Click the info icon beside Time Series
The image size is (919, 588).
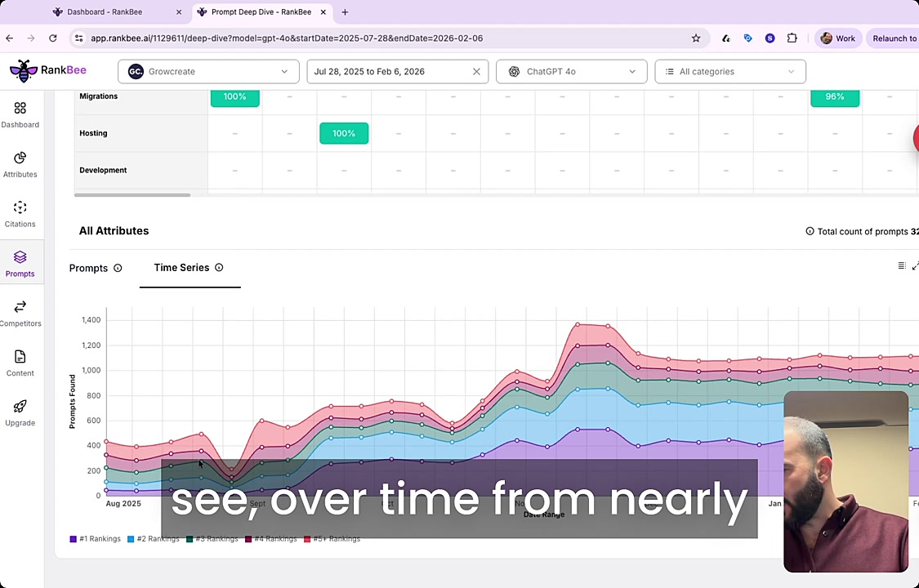(219, 268)
